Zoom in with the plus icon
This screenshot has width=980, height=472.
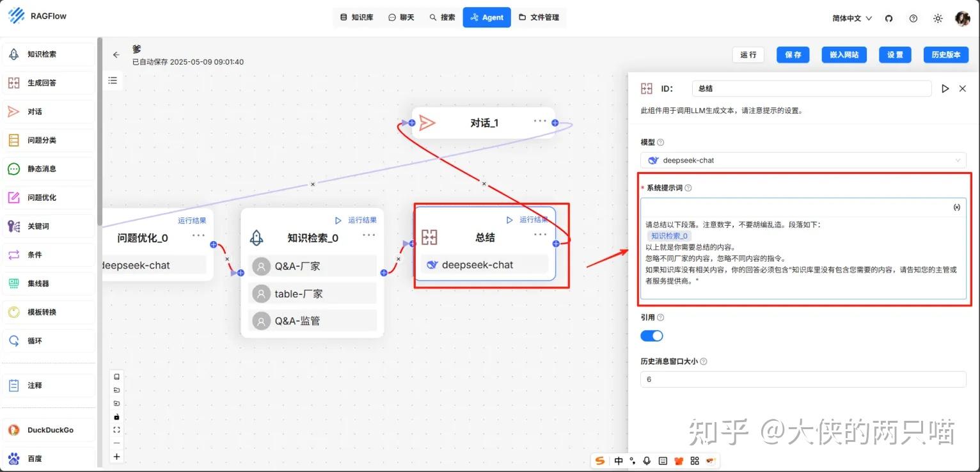pyautogui.click(x=116, y=456)
